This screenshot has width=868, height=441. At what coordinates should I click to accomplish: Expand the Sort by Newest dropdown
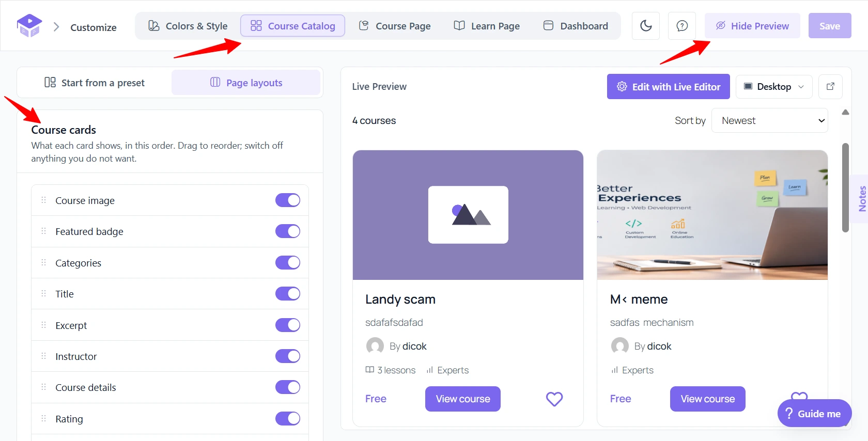(770, 120)
